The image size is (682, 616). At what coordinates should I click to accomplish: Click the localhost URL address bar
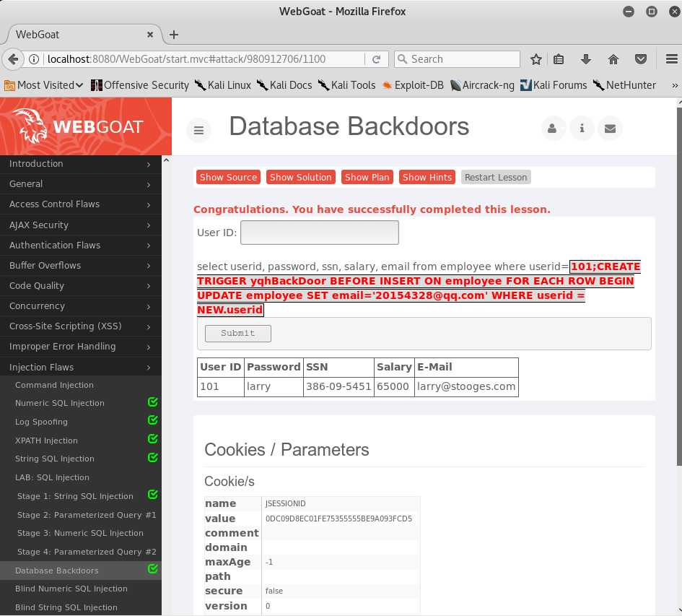click(x=204, y=59)
